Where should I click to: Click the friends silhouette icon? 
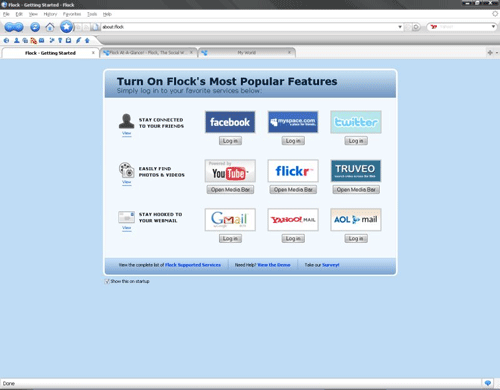click(126, 121)
